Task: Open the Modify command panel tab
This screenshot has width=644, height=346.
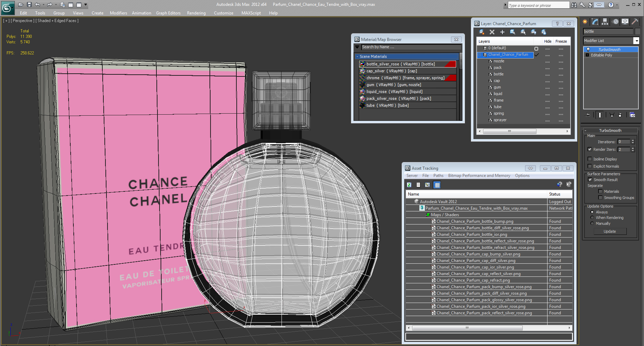Action: click(595, 22)
